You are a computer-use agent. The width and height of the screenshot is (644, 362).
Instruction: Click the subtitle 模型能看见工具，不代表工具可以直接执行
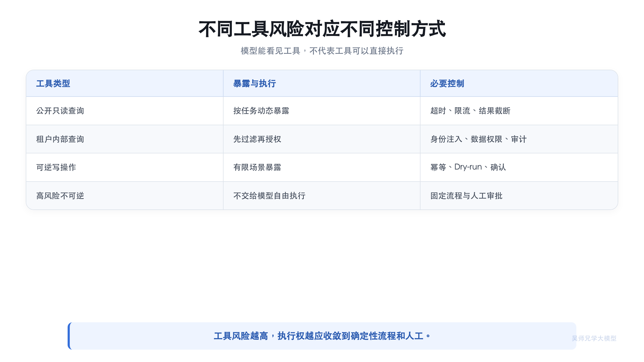322,51
